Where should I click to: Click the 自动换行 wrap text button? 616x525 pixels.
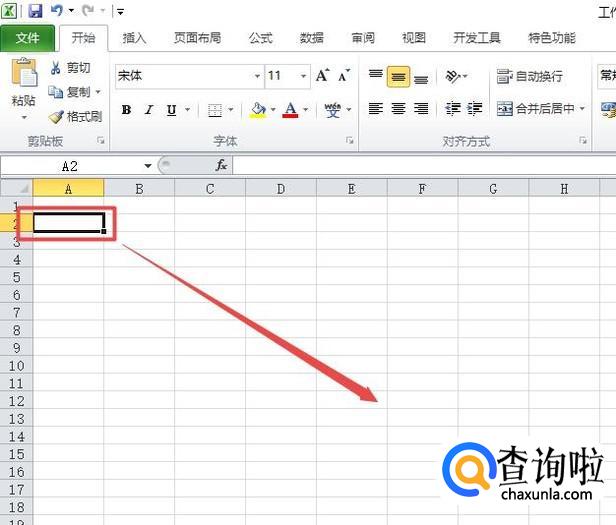[529, 76]
